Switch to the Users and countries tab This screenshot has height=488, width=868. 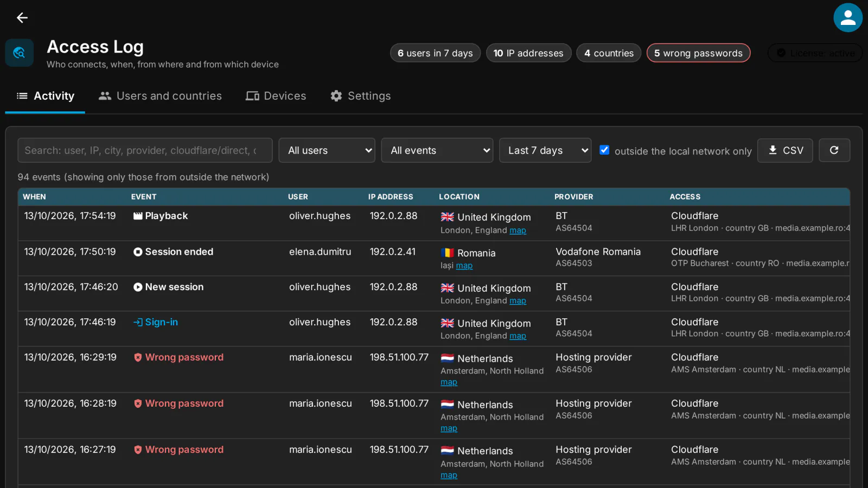coord(160,96)
